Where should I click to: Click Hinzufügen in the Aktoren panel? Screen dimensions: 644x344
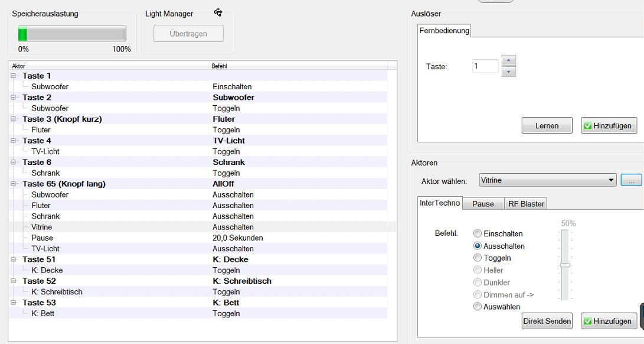(x=609, y=321)
